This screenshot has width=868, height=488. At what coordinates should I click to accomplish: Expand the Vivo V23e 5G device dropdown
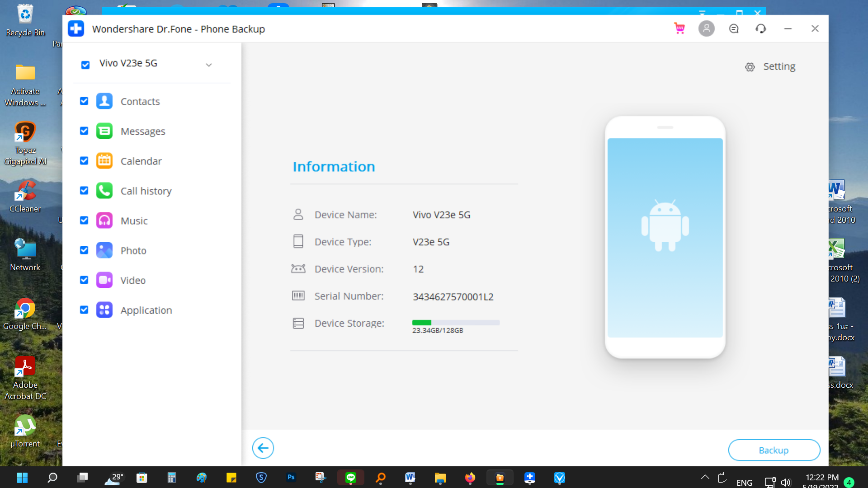pos(209,65)
